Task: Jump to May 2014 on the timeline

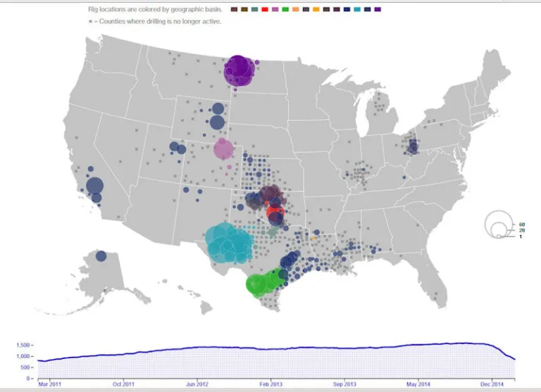Action: (x=418, y=384)
